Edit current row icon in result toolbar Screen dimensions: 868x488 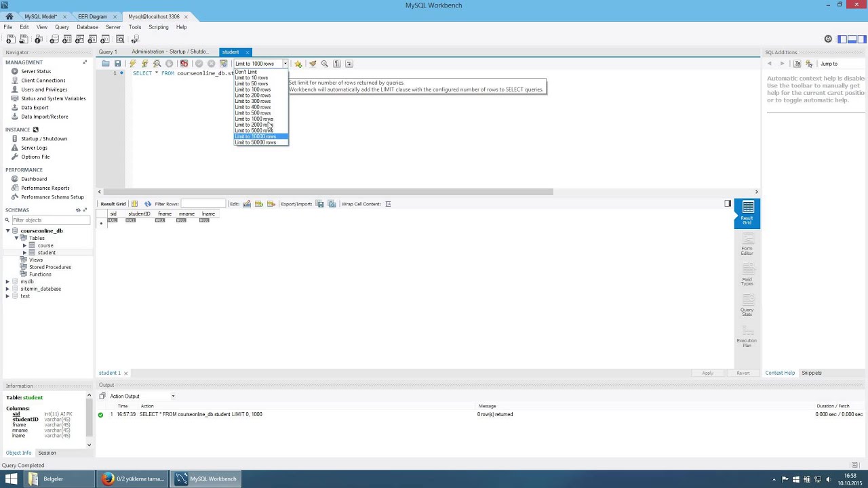coord(247,204)
